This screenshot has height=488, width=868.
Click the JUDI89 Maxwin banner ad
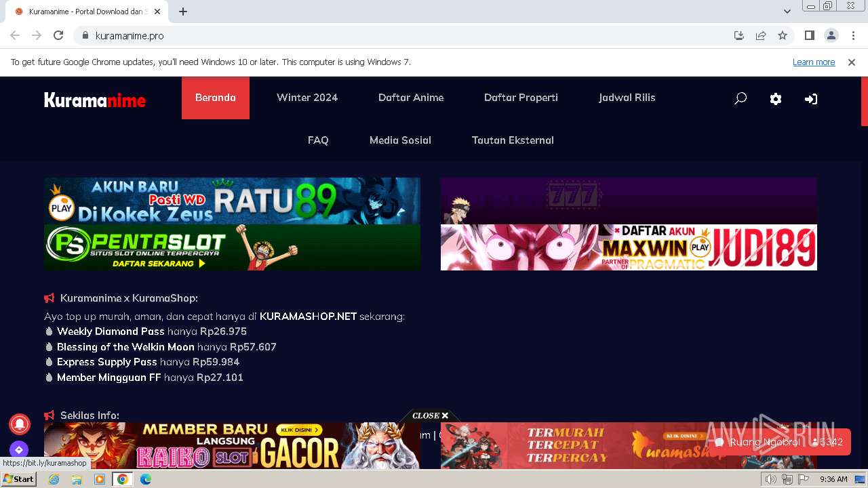pyautogui.click(x=629, y=247)
